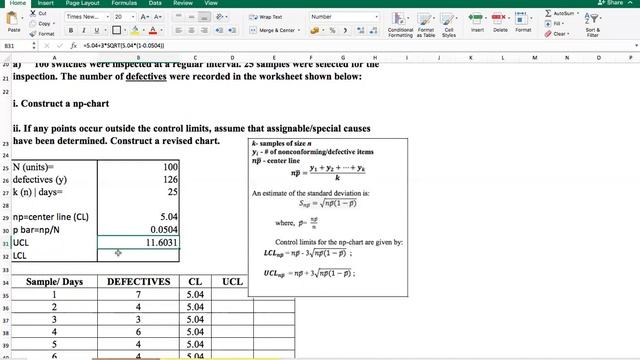Click the fx insert function icon
The width and height of the screenshot is (640, 360).
(73, 46)
